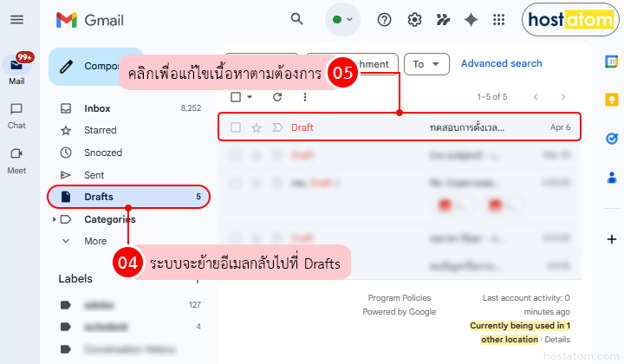Click the refresh icon
This screenshot has height=364, width=624.
[x=277, y=97]
